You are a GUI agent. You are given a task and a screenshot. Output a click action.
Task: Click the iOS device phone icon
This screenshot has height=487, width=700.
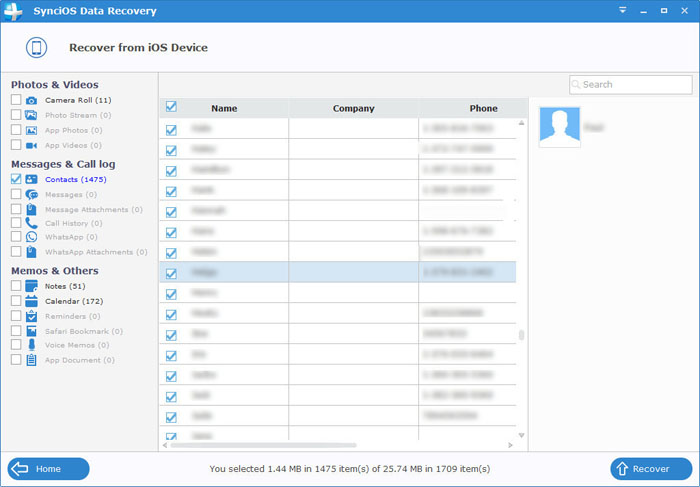point(36,47)
